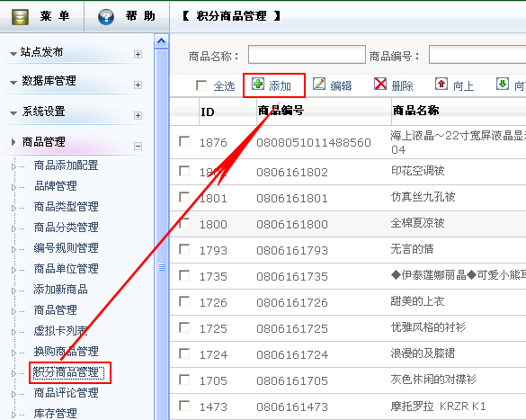Click the 编辑 button label
The height and width of the screenshot is (420, 526).
pos(341,86)
